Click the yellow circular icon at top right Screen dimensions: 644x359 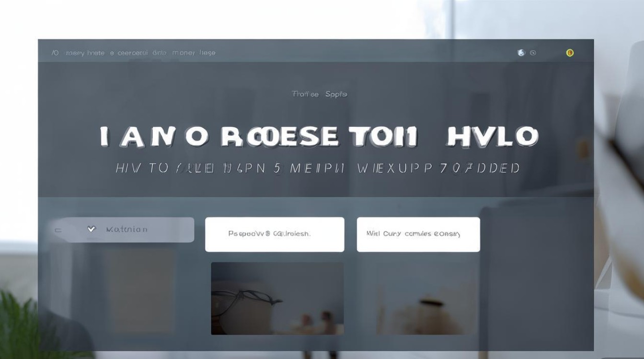(x=570, y=53)
